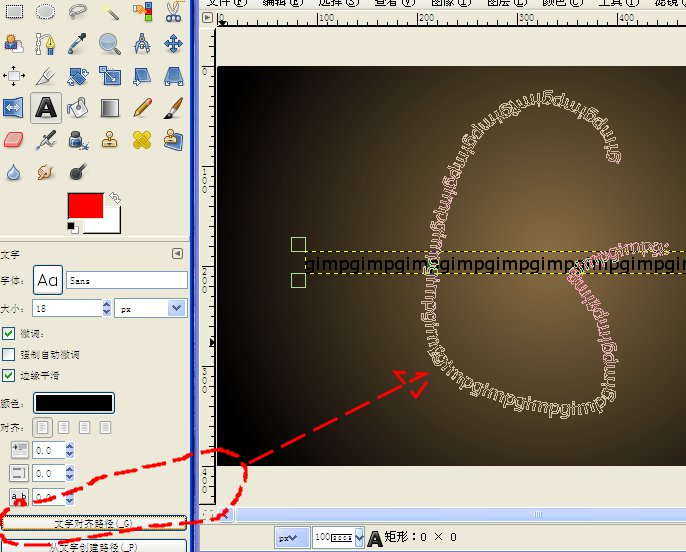686x552 pixels.
Task: Select the Move tool
Action: (174, 44)
